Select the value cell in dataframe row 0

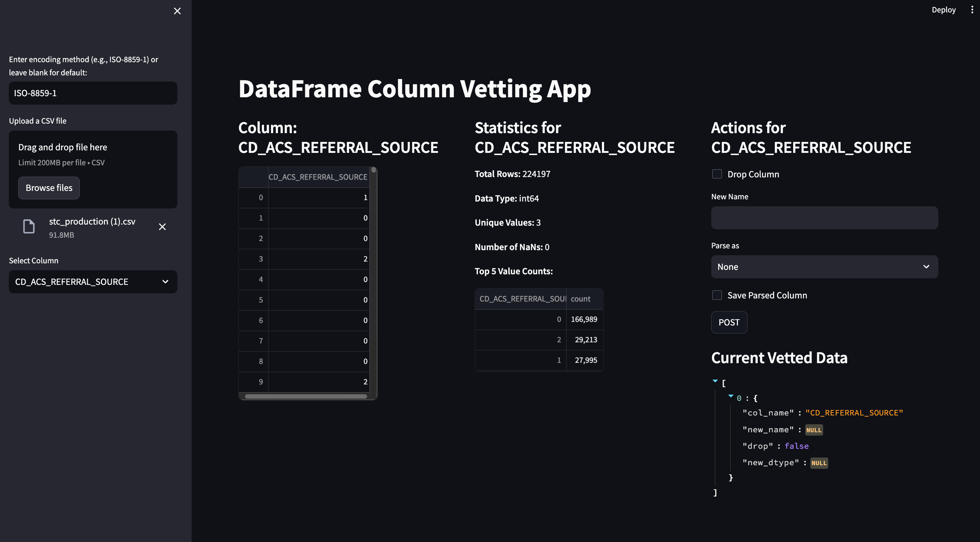click(x=318, y=197)
